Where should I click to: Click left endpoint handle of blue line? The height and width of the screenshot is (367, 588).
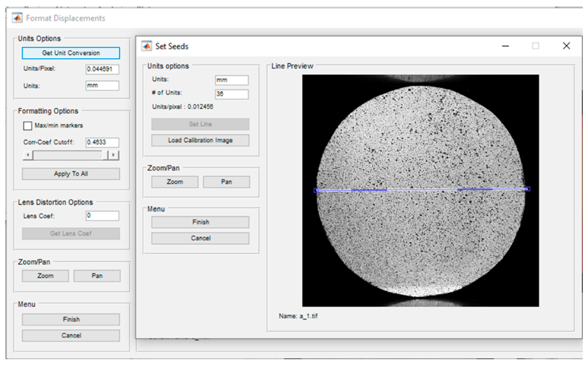point(316,190)
